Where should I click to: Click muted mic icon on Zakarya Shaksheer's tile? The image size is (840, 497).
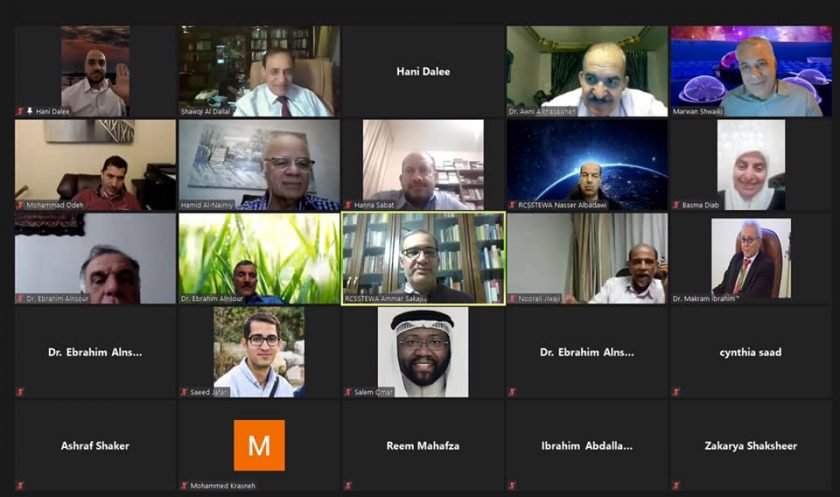(x=676, y=486)
